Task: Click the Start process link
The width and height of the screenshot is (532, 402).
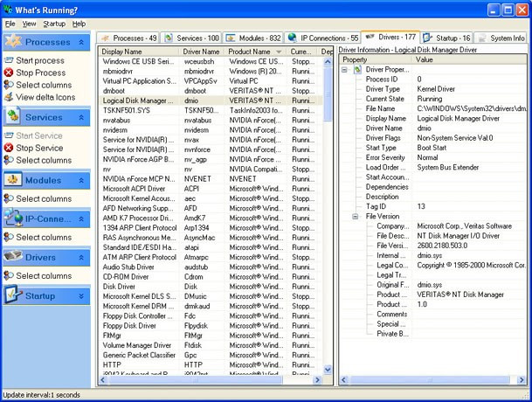Action: (x=40, y=60)
